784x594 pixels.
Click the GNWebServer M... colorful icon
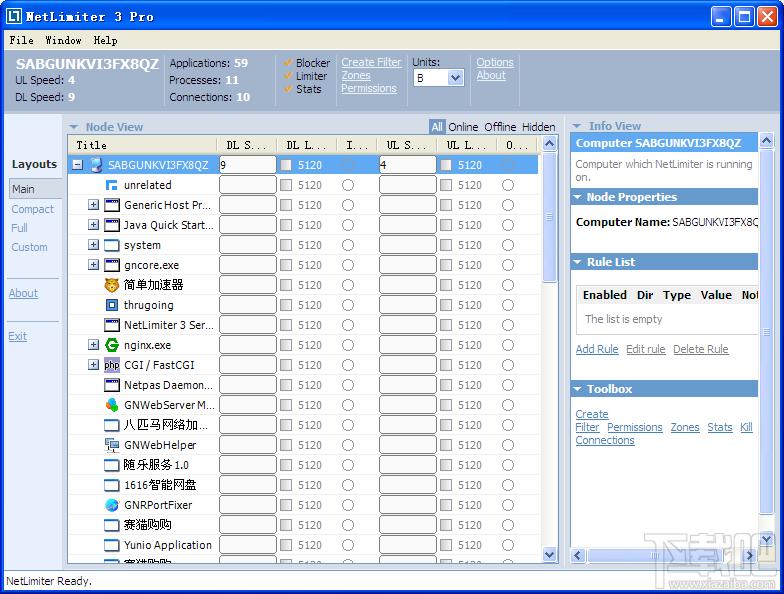click(x=112, y=405)
